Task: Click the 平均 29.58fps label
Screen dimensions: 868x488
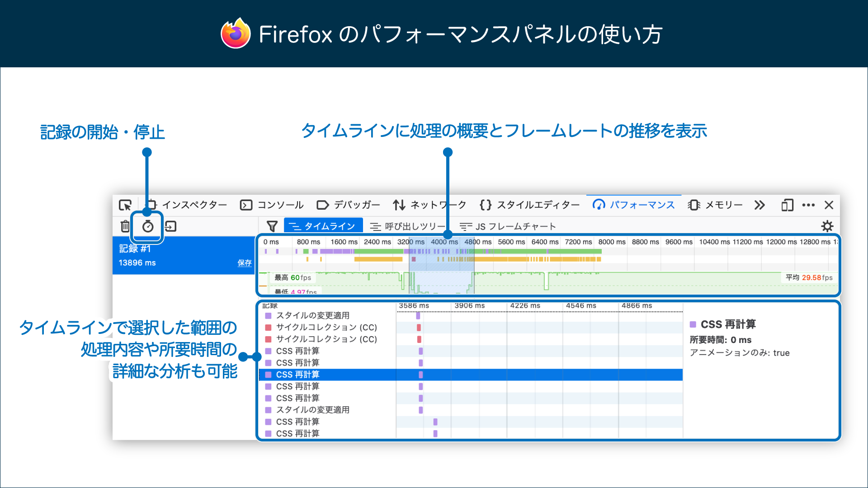Action: (x=809, y=277)
